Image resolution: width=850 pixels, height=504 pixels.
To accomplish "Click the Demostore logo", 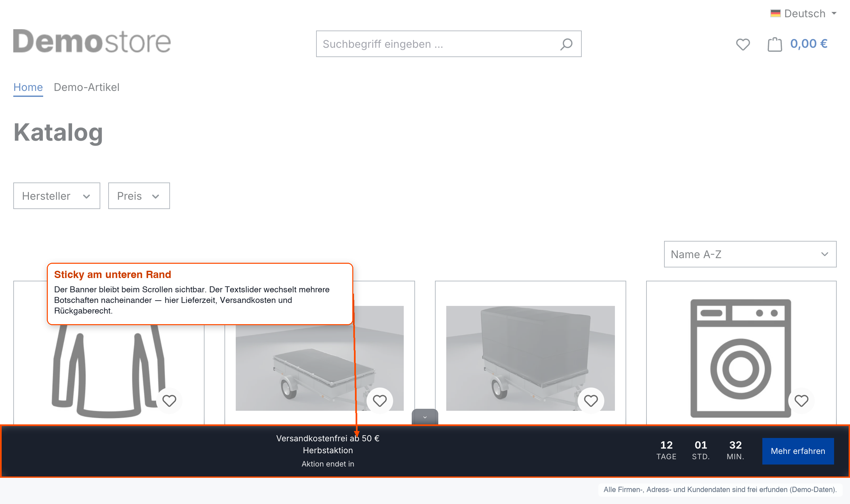I will tap(92, 41).
